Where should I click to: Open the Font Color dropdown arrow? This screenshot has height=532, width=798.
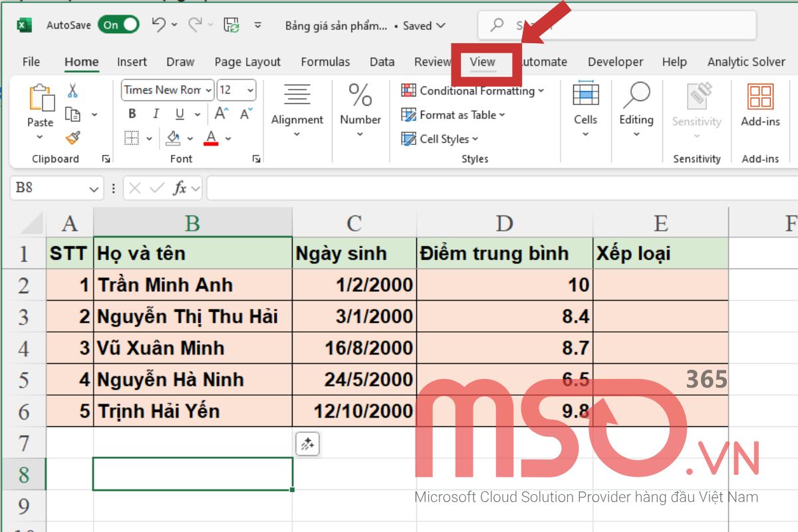point(228,138)
